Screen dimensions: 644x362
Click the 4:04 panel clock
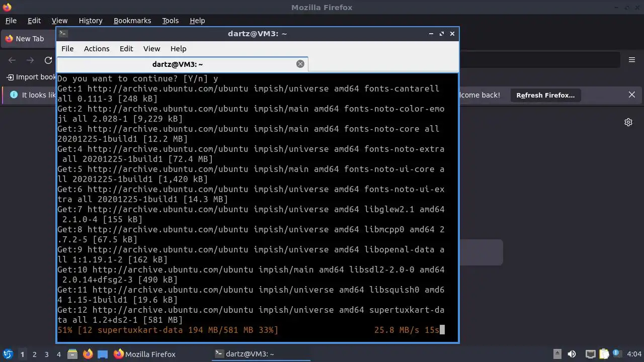coord(634,354)
